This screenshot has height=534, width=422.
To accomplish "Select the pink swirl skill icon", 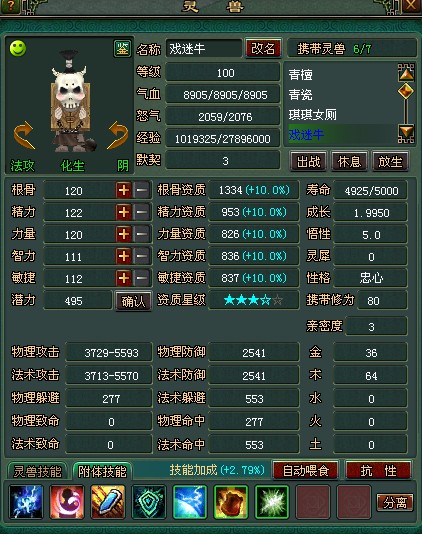I will point(67,502).
